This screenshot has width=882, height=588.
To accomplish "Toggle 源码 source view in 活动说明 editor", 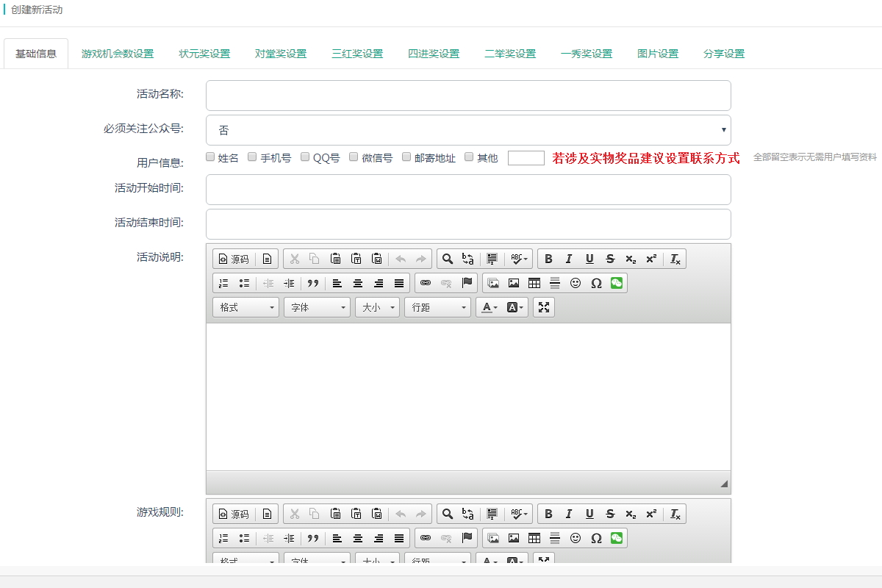I will [234, 259].
